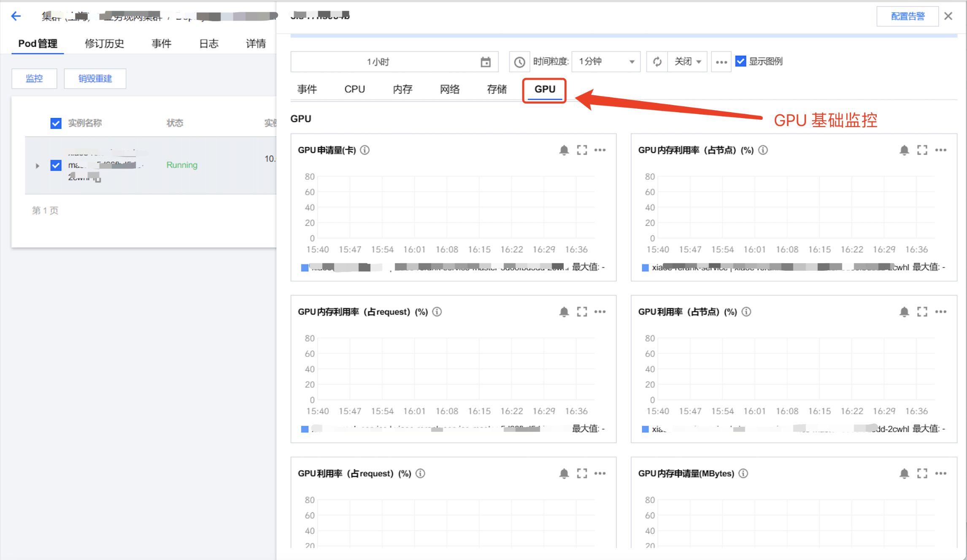This screenshot has width=967, height=560.
Task: Fullscreen the GPU内存利用率(占节点) chart
Action: tap(922, 150)
